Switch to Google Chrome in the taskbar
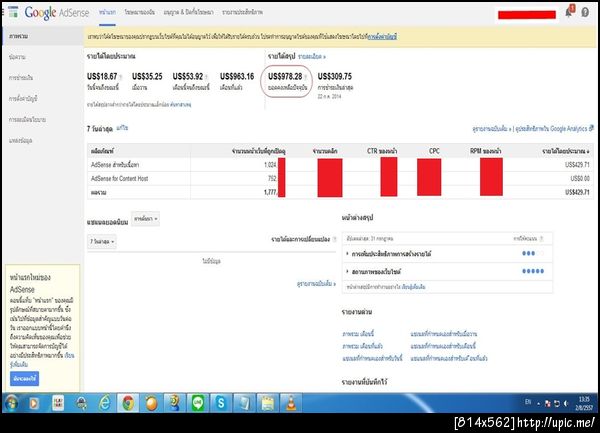The image size is (600, 433). click(x=128, y=403)
